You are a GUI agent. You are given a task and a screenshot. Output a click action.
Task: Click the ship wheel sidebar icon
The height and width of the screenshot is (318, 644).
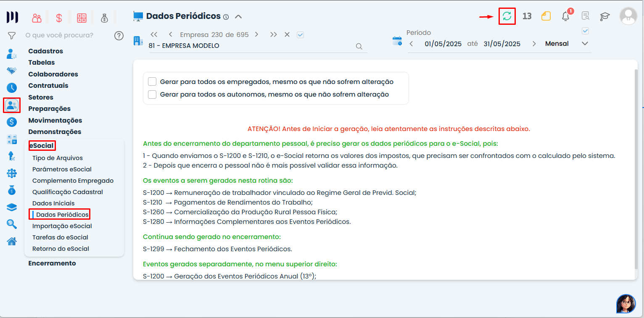pyautogui.click(x=12, y=173)
